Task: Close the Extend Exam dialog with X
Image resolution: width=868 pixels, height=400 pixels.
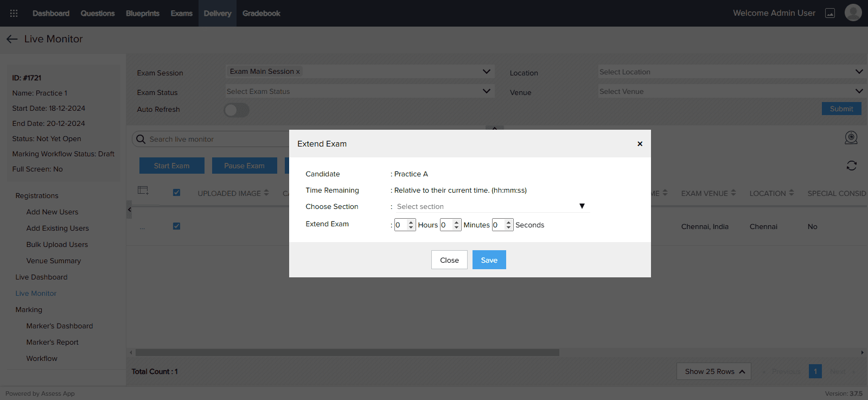Action: (x=640, y=144)
